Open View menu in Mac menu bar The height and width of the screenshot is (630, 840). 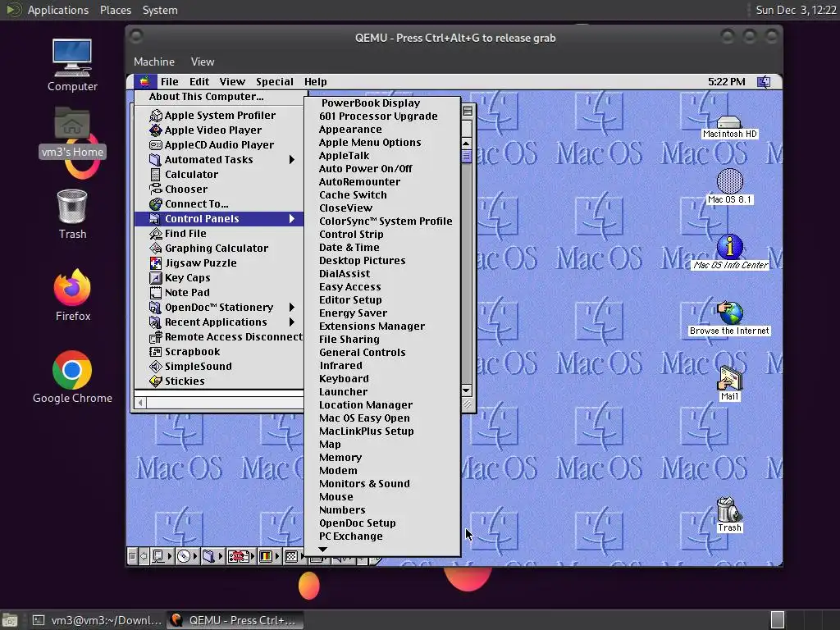(232, 81)
